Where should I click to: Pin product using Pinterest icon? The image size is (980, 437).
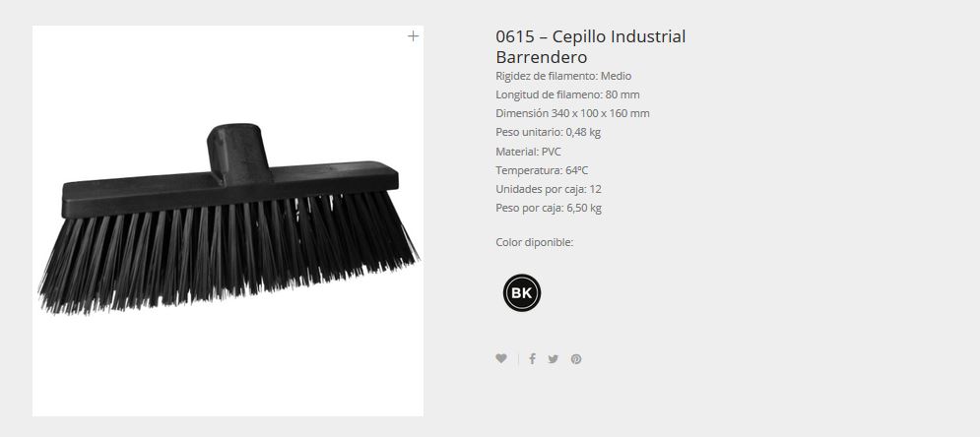[576, 359]
